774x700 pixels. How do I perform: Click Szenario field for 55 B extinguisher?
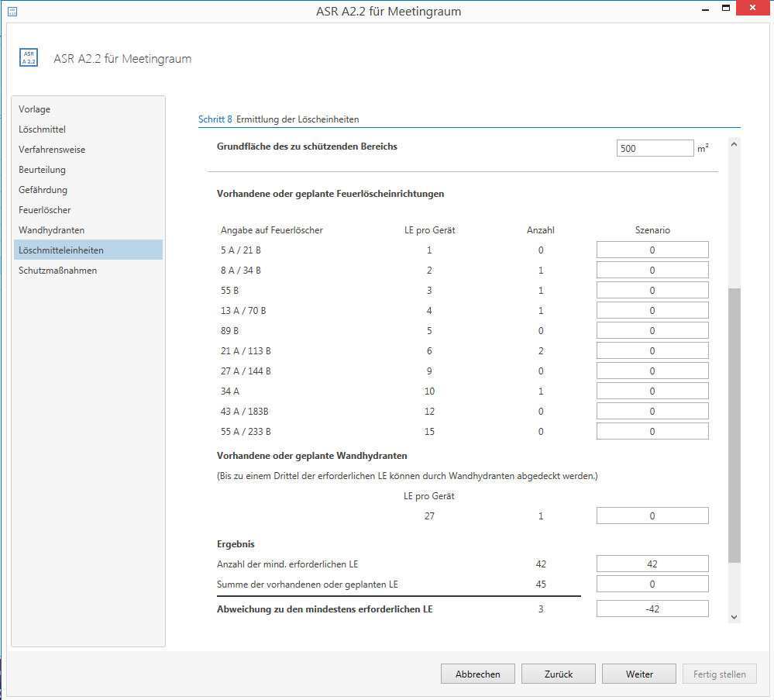pyautogui.click(x=652, y=290)
